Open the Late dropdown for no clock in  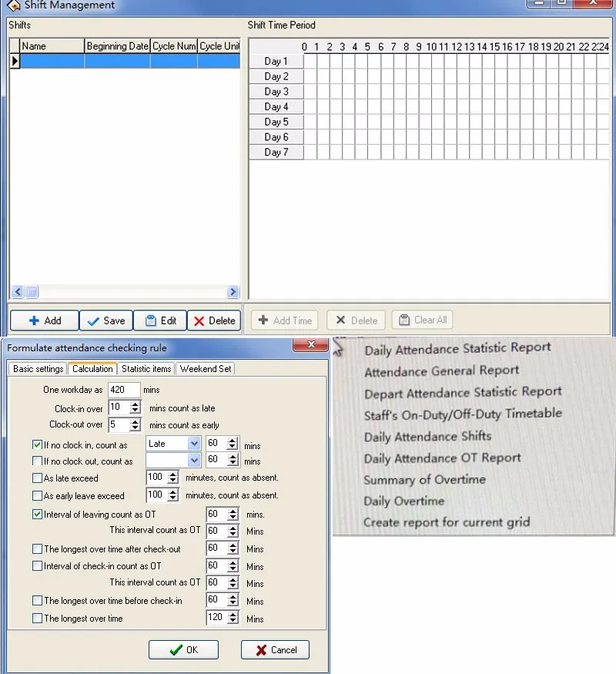[x=194, y=443]
